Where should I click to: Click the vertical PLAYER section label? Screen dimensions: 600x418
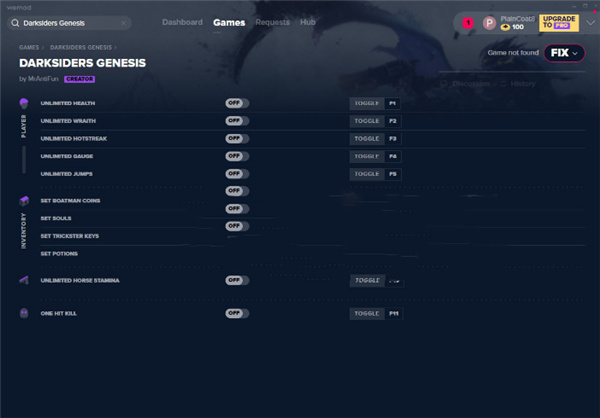coord(24,126)
